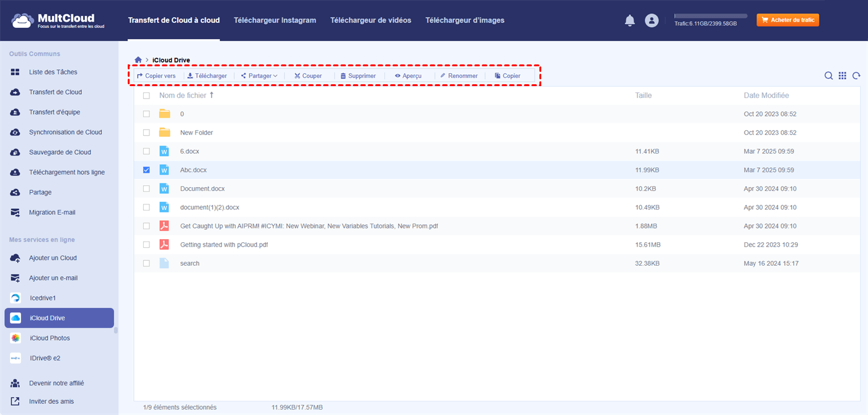Check the box for search file
The width and height of the screenshot is (868, 415).
coord(146,263)
